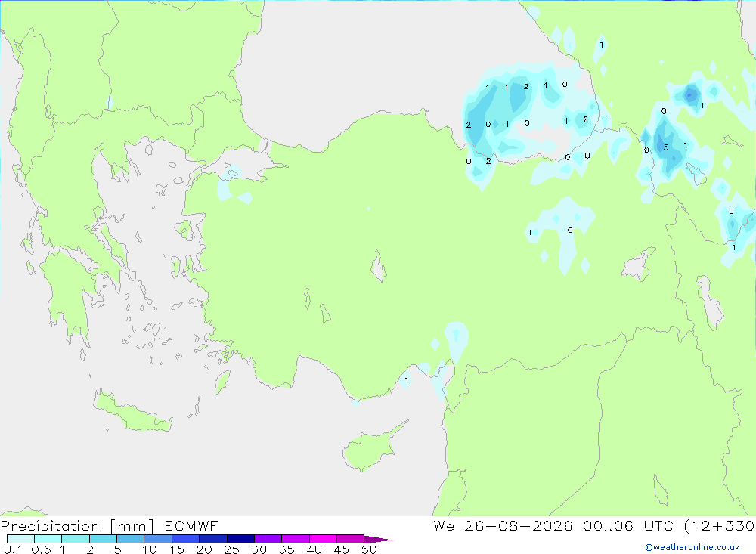
Task: Click the 0.5–1 mm legend color swatch
Action: pyautogui.click(x=48, y=539)
